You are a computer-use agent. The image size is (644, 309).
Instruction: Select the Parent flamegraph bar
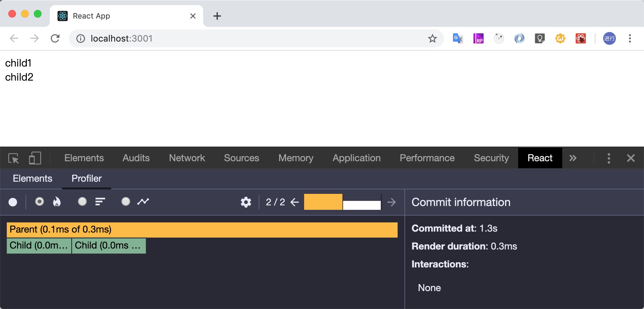click(202, 230)
